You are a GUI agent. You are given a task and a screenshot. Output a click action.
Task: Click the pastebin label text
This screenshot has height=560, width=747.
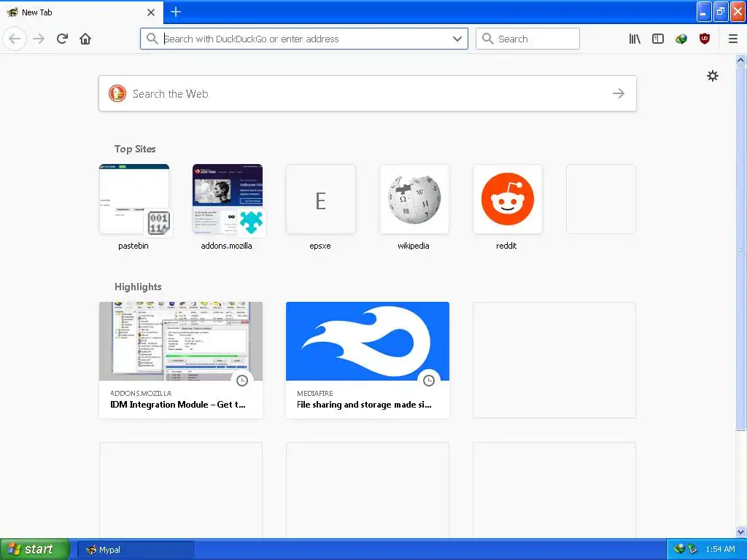tap(133, 246)
